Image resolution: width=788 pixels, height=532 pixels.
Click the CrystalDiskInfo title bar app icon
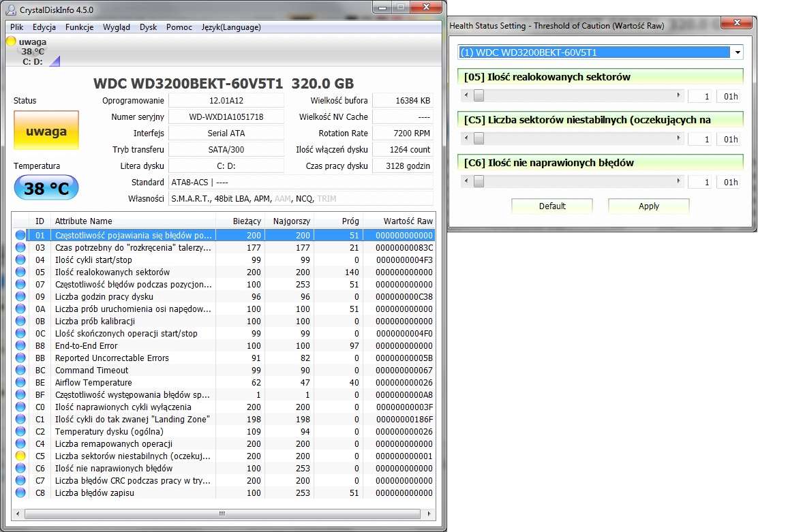click(x=10, y=10)
